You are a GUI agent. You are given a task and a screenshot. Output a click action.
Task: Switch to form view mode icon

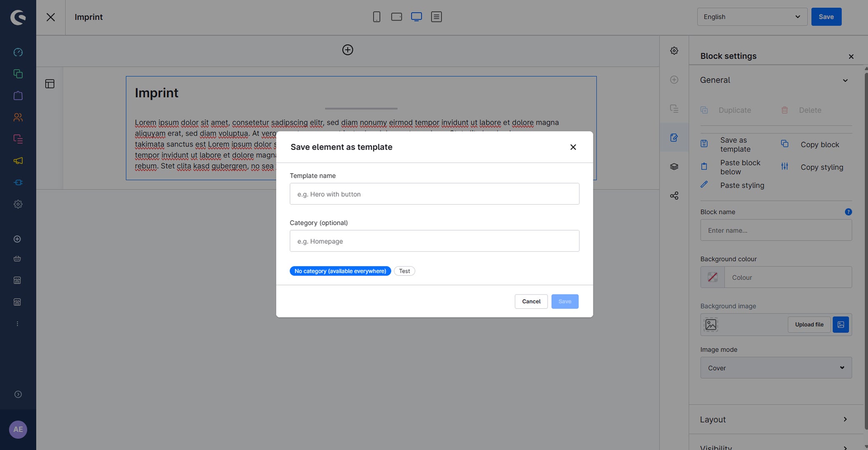(436, 17)
